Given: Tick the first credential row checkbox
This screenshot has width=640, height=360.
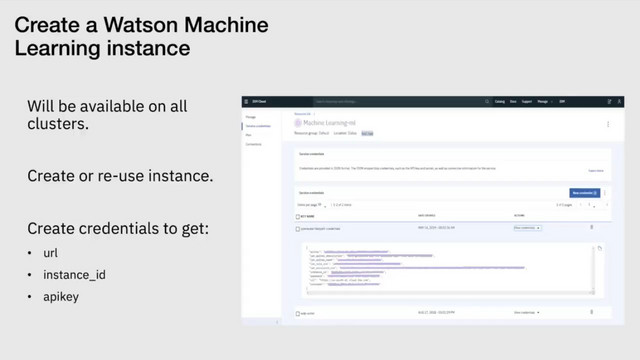Looking at the screenshot, I should point(298,229).
